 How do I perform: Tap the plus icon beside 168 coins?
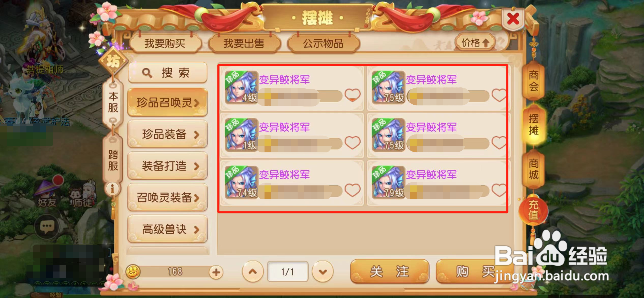point(216,272)
